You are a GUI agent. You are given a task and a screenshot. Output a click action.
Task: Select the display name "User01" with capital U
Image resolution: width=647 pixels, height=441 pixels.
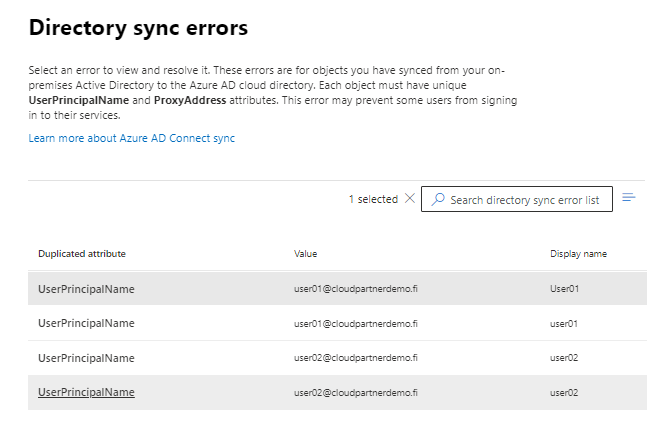click(565, 289)
